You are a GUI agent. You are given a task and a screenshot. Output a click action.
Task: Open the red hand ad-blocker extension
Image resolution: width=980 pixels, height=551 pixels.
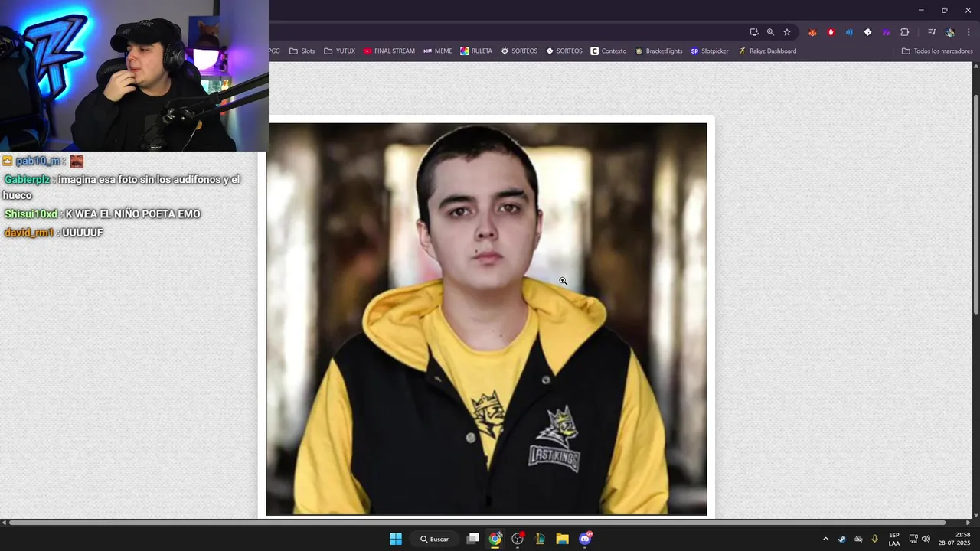coord(831,32)
